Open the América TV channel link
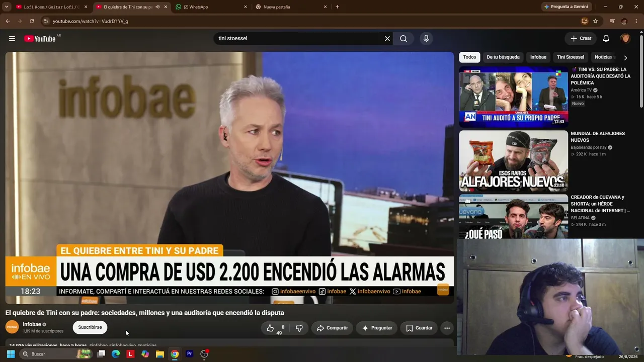 (x=581, y=90)
